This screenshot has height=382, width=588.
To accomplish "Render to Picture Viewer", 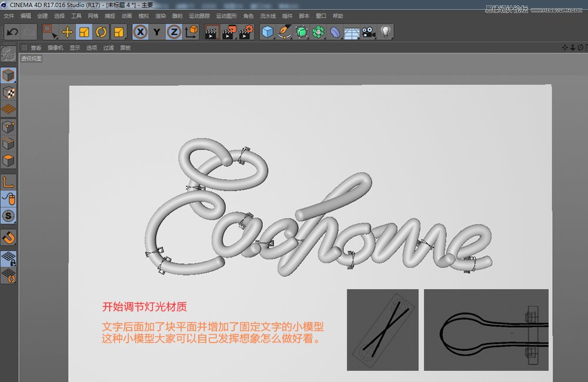I will point(229,32).
